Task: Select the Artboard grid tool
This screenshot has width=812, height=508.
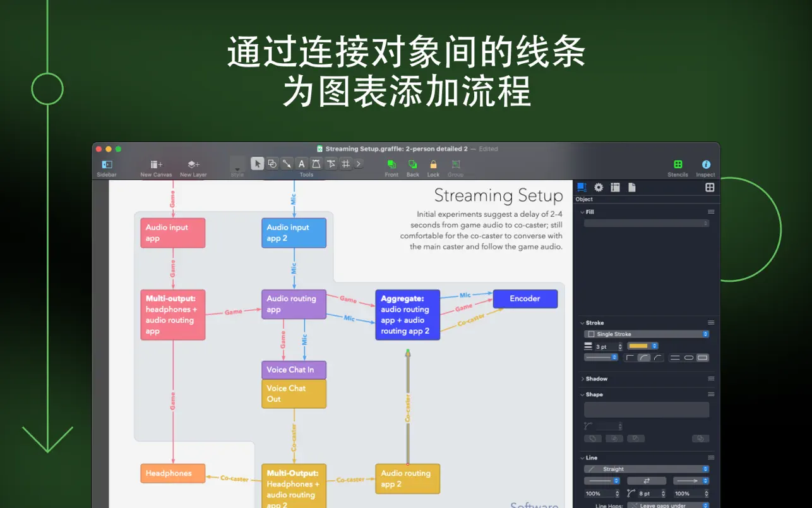Action: 345,164
